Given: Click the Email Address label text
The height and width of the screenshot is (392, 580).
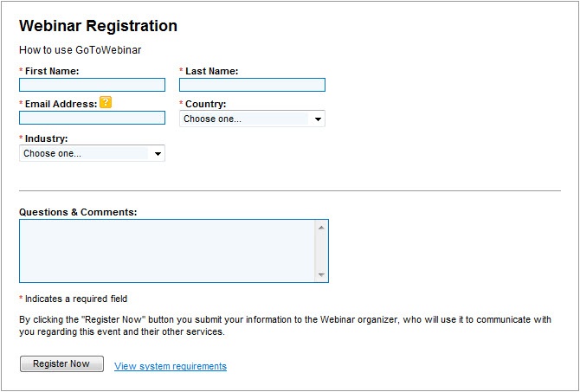Looking at the screenshot, I should pyautogui.click(x=61, y=104).
